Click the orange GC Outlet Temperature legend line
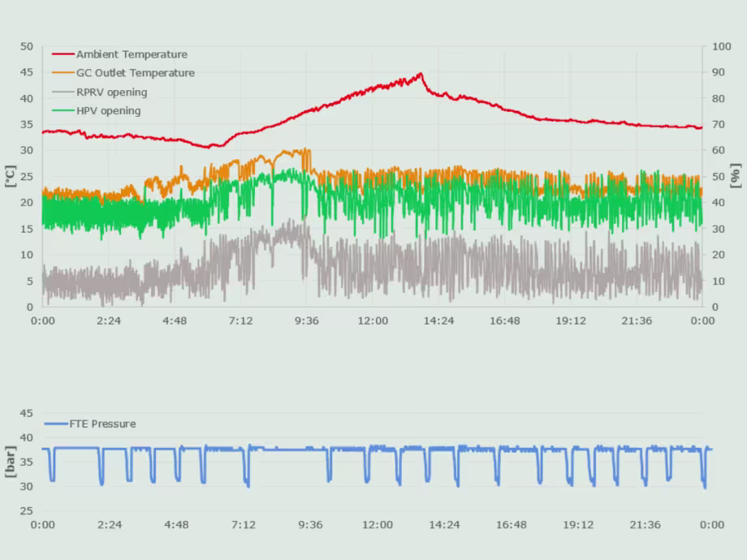 click(63, 73)
